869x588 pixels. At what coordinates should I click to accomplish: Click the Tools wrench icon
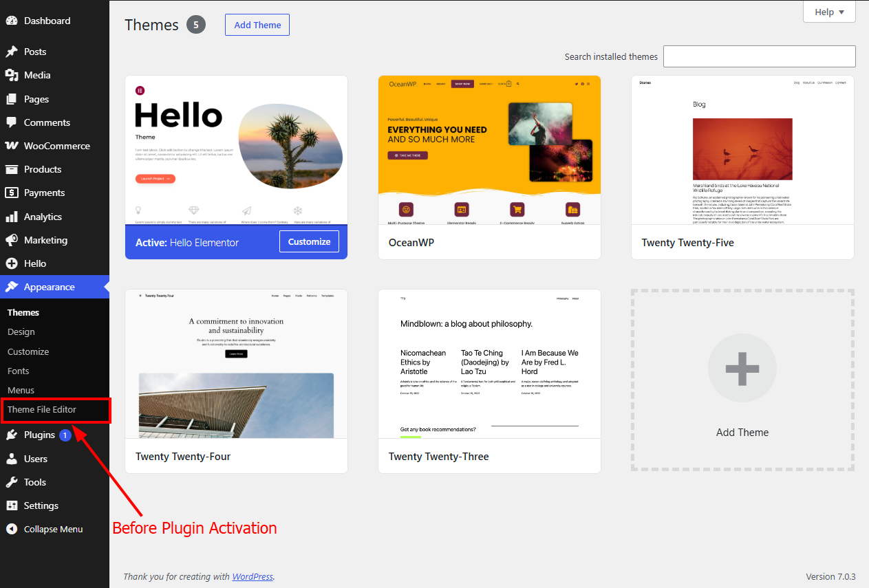tap(12, 482)
